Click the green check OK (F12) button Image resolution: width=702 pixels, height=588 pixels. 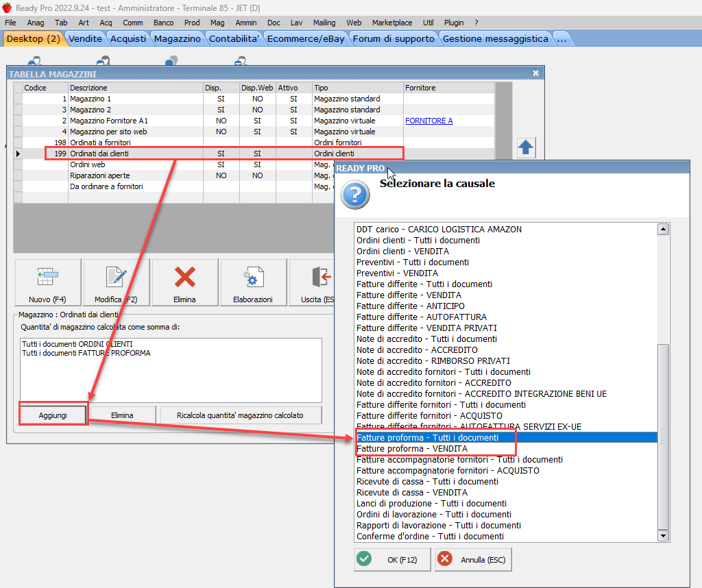point(392,559)
